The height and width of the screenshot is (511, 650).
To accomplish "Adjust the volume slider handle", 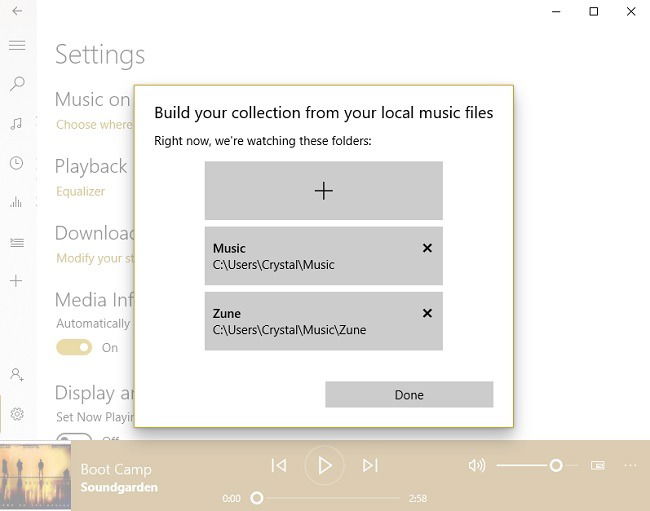I will tap(556, 465).
